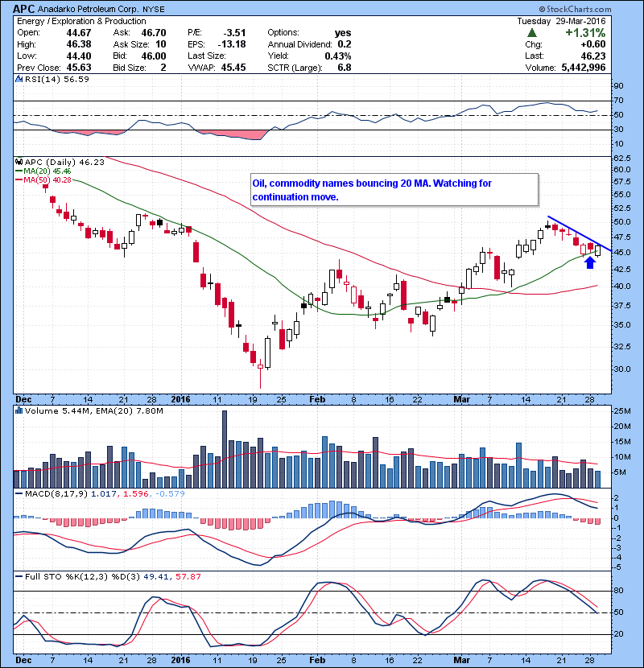Click the header Volume value 5,442,996
The image size is (644, 668).
[x=584, y=68]
